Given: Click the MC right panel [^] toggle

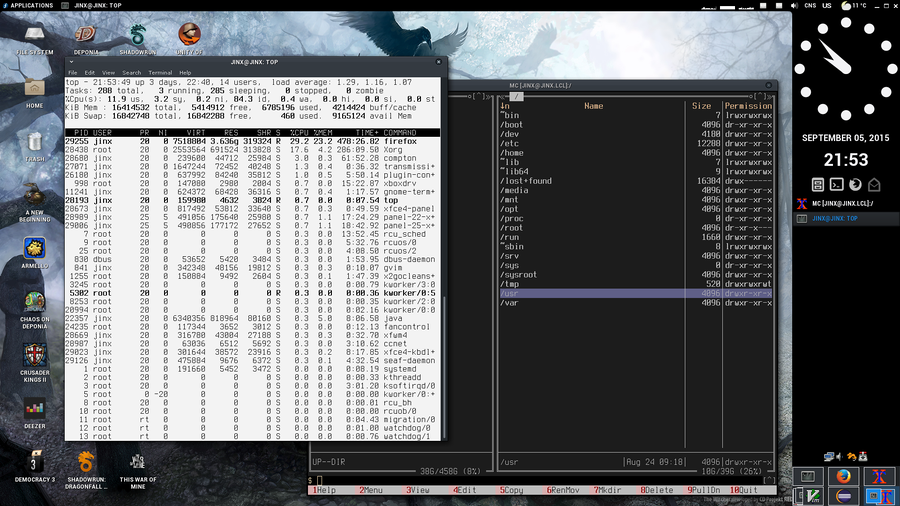Looking at the screenshot, I should (x=761, y=96).
